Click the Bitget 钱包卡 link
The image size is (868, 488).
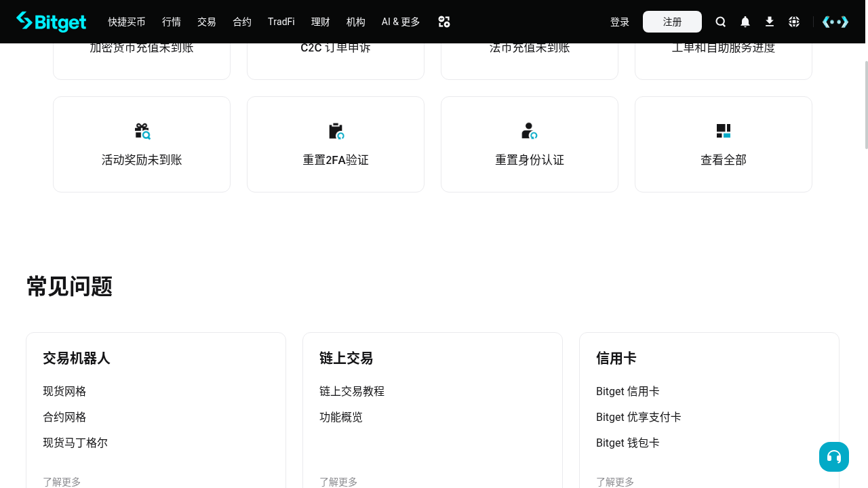[x=628, y=443]
